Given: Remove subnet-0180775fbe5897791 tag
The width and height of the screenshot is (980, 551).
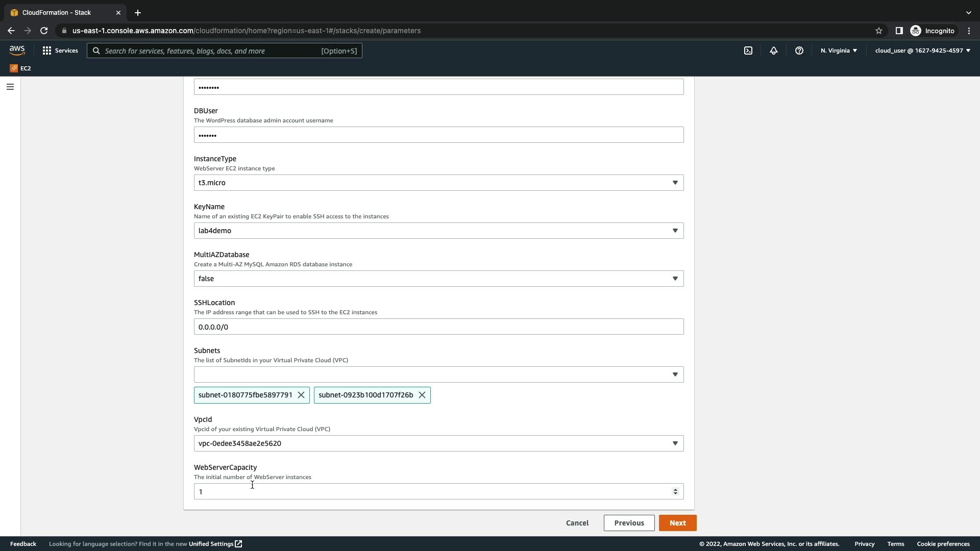Looking at the screenshot, I should coord(301,395).
